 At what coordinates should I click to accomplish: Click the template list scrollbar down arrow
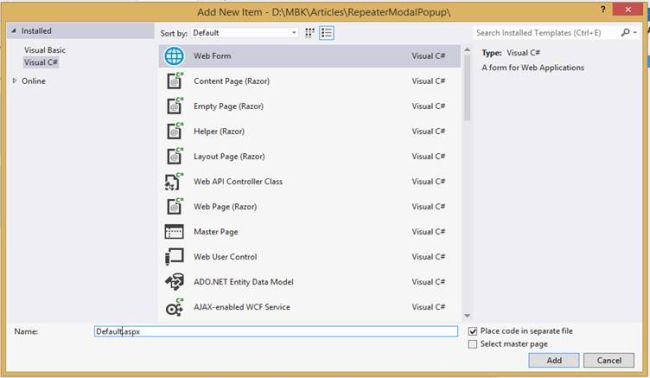point(467,316)
